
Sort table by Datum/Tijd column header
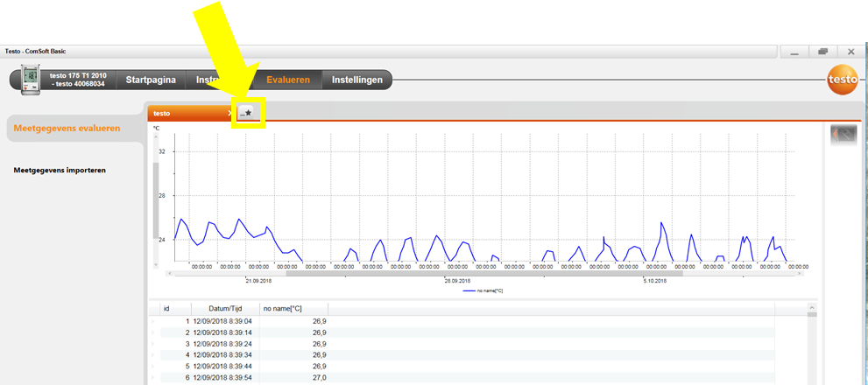click(x=208, y=308)
